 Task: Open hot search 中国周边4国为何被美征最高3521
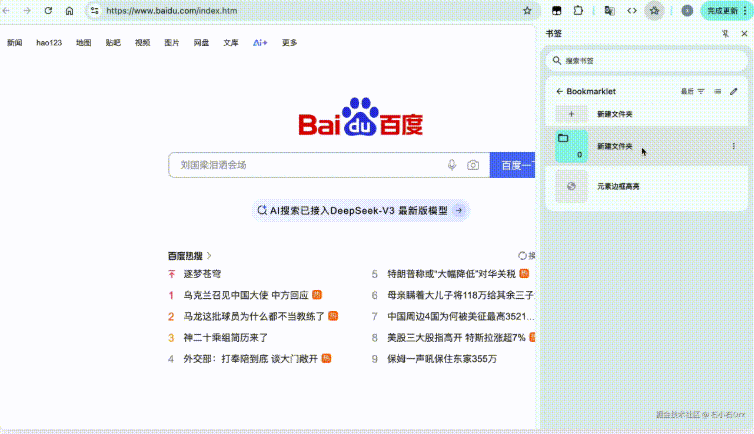click(x=461, y=316)
